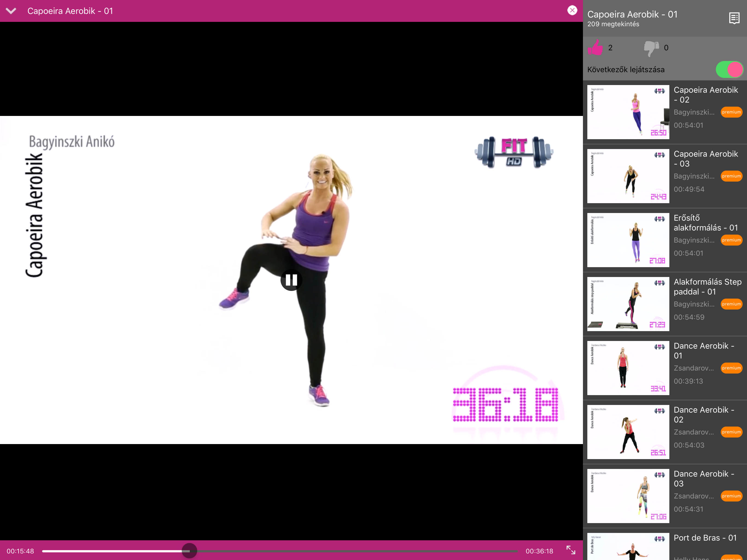Open the Capoeira Aerobik - 02 thumbnail
This screenshot has height=560, width=747.
point(628,112)
